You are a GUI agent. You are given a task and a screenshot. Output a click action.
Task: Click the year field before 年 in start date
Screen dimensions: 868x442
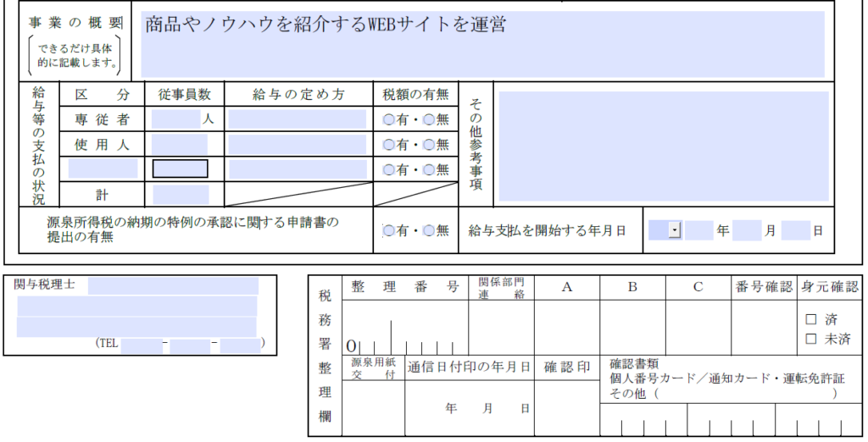point(699,230)
